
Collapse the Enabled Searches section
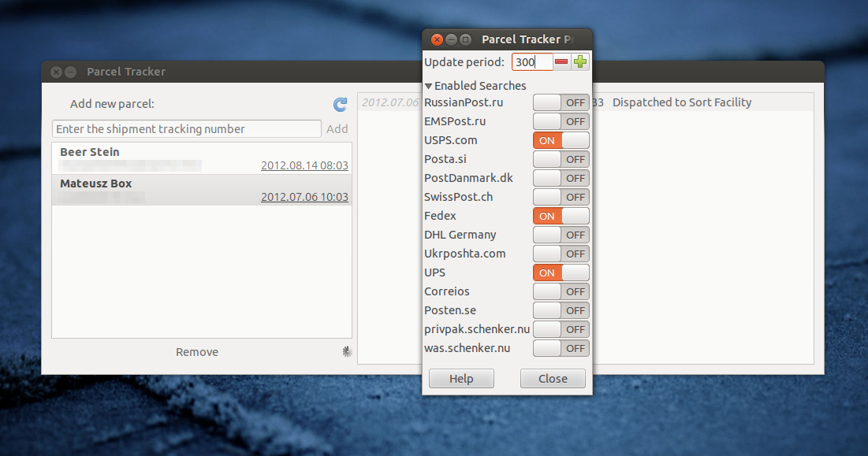click(x=429, y=86)
